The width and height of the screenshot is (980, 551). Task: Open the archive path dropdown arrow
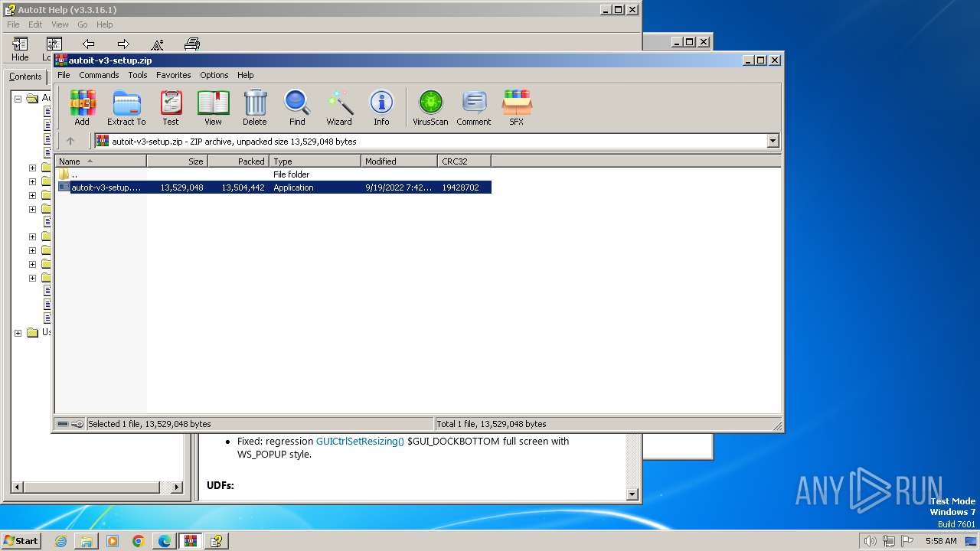[773, 141]
